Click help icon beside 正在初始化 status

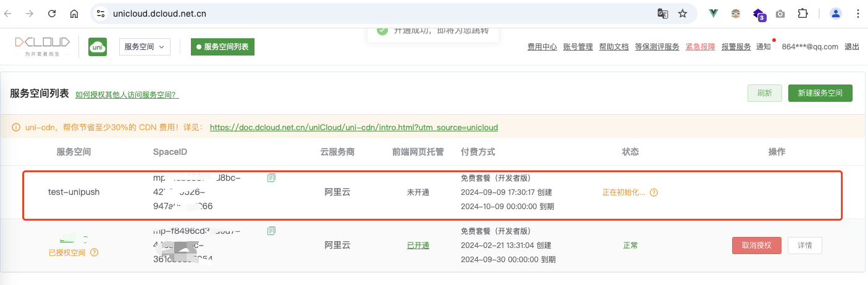click(x=654, y=192)
